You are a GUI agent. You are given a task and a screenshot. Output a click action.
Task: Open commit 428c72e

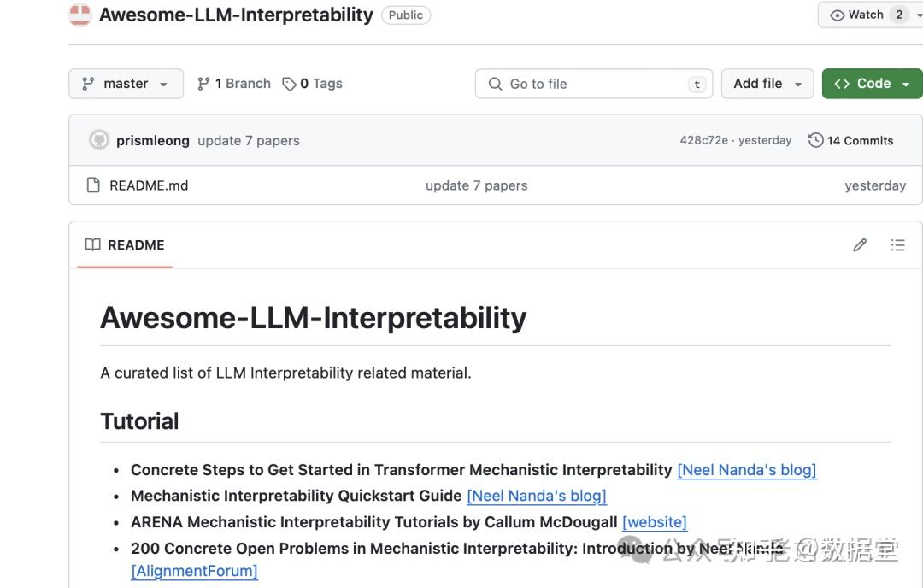[x=703, y=140]
